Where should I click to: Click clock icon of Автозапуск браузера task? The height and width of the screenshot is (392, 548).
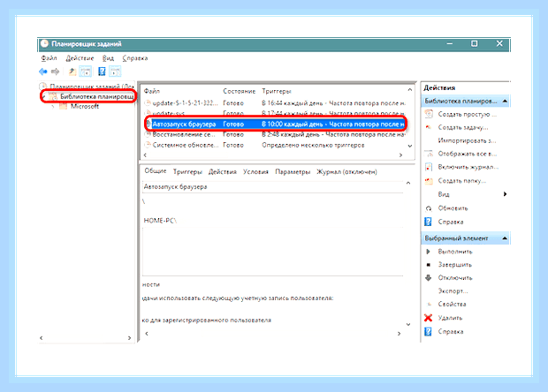[148, 124]
